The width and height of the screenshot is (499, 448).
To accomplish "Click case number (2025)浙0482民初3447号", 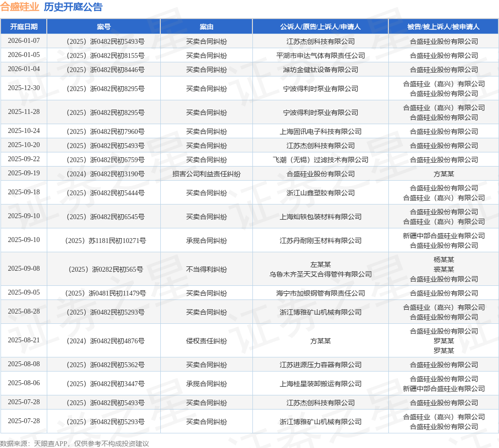I will pyautogui.click(x=105, y=384).
